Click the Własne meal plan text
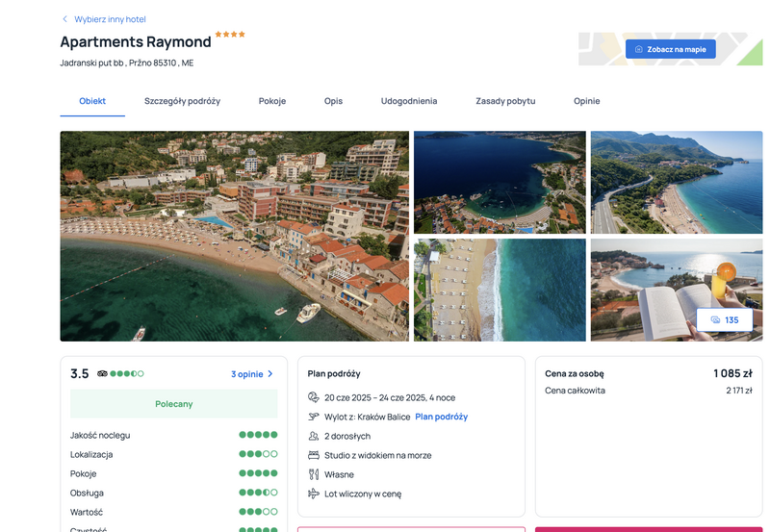This screenshot has height=532, width=770. 339,474
